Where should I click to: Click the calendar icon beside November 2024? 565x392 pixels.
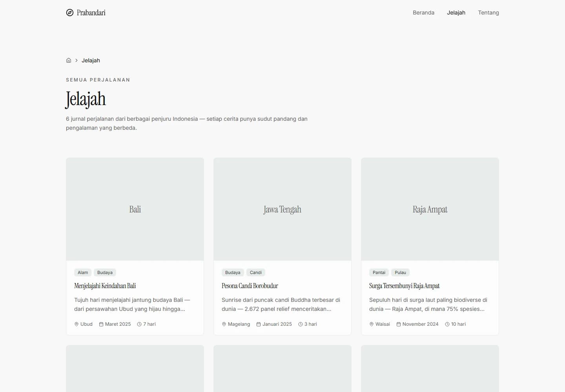[x=399, y=324]
